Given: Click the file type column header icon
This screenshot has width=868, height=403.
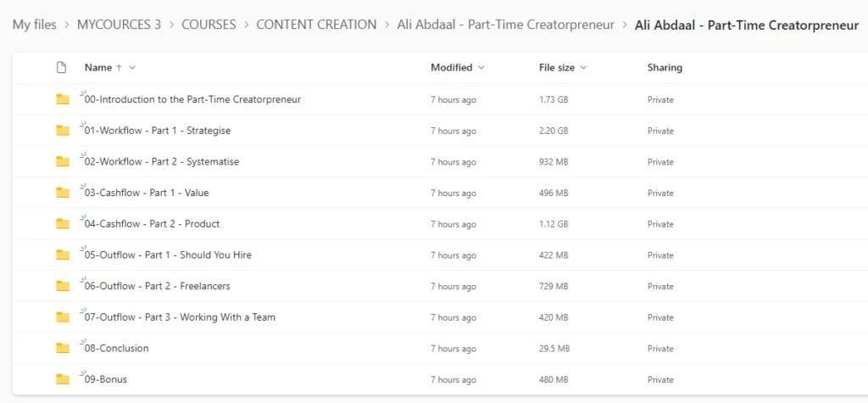Looking at the screenshot, I should click(61, 68).
